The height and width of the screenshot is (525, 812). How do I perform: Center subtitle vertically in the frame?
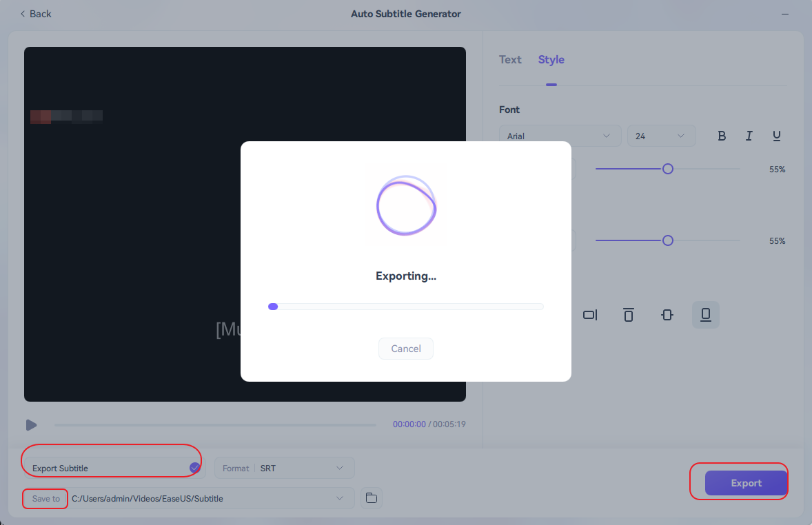(x=667, y=315)
